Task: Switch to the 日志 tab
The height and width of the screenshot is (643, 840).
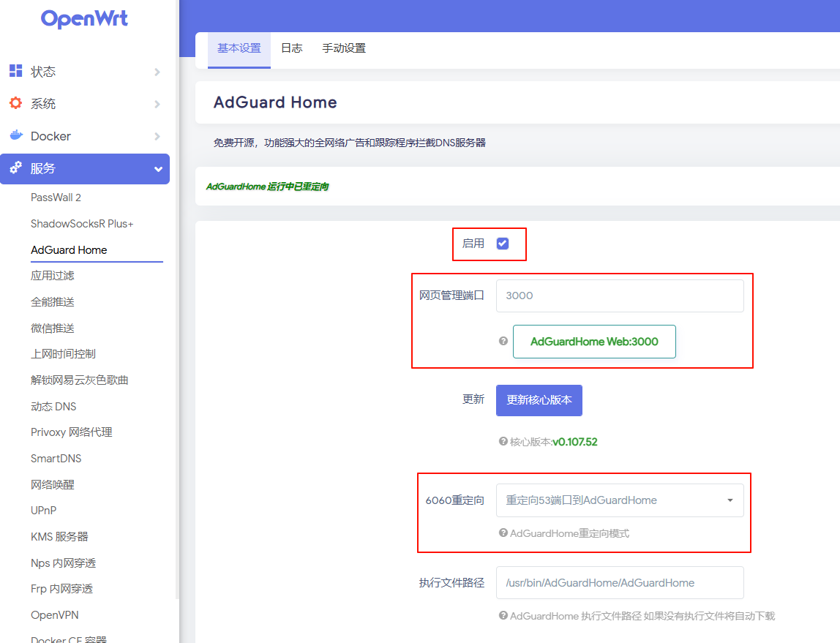Action: point(291,48)
